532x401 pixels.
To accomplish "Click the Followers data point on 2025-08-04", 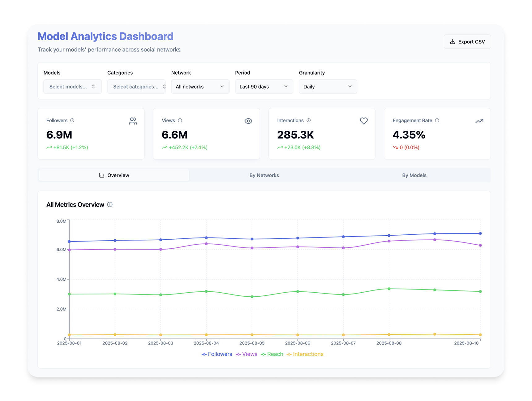I will point(206,238).
